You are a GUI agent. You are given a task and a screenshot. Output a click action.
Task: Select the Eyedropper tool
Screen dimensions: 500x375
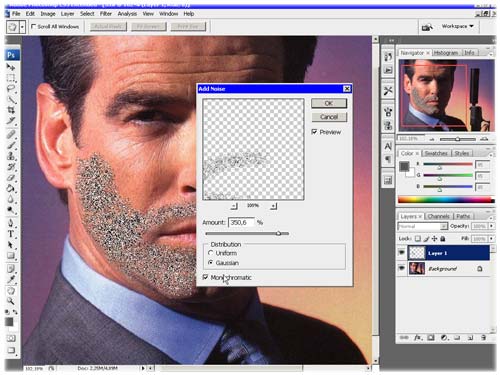point(11,279)
